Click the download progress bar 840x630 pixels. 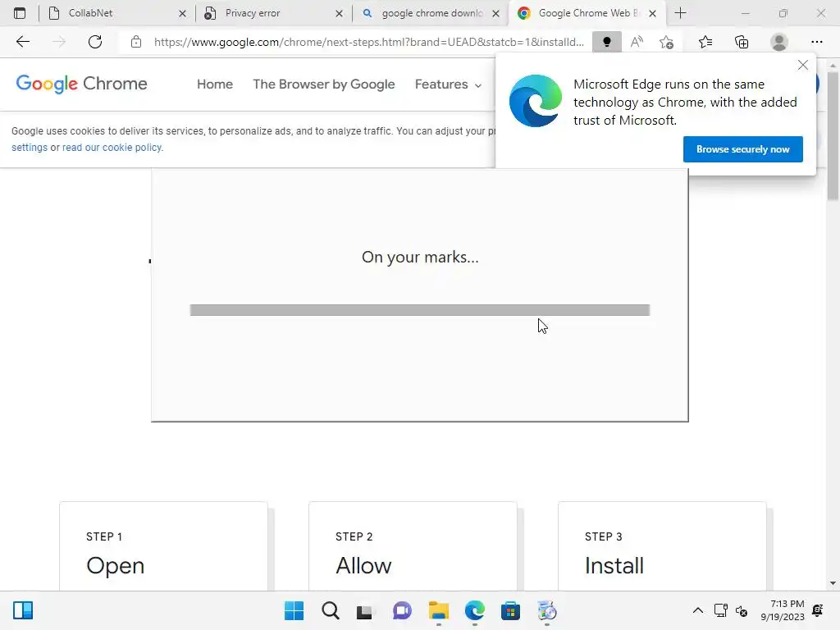point(419,310)
